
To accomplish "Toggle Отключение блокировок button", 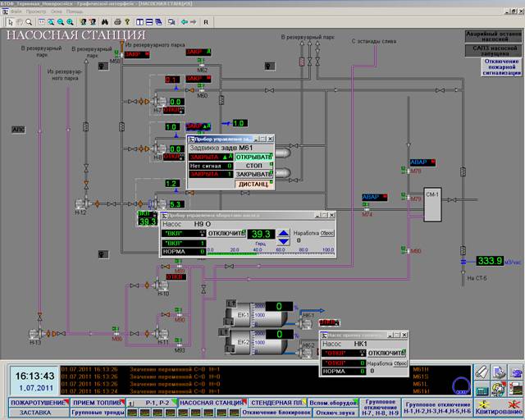I will pos(276,413).
